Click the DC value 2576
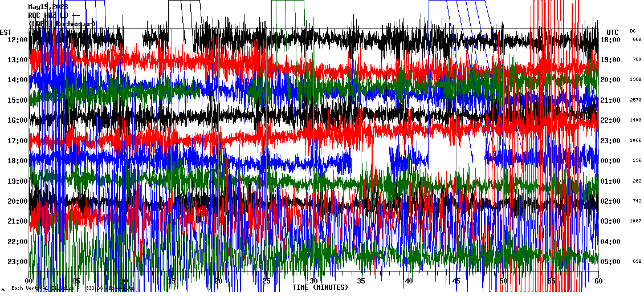The height and width of the screenshot is (296, 644). tap(637, 100)
